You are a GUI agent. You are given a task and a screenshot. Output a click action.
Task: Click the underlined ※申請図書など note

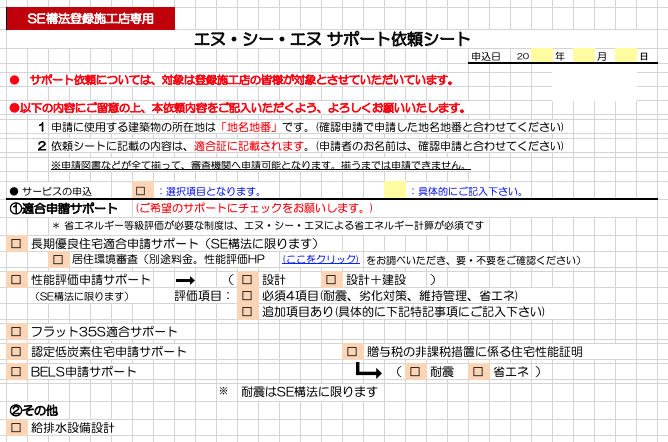point(261,165)
